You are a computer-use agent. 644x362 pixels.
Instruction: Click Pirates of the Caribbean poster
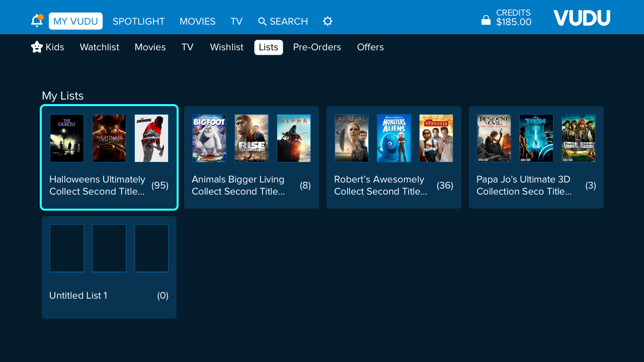[579, 138]
